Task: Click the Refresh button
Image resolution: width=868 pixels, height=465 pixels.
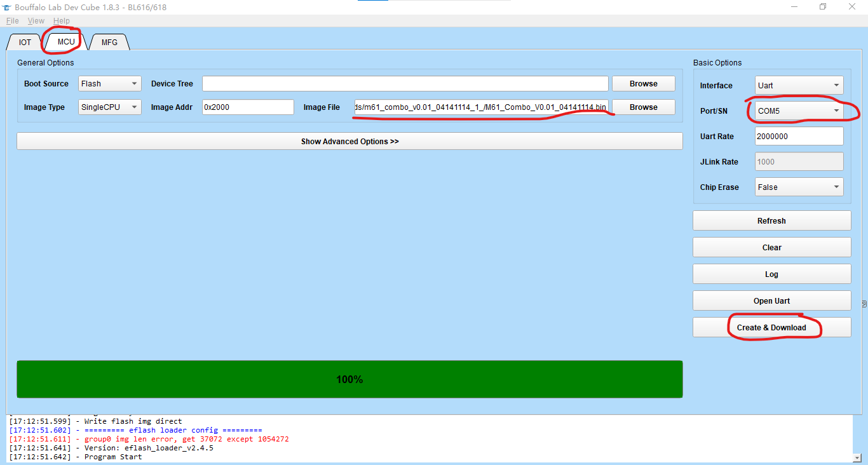Action: coord(772,221)
